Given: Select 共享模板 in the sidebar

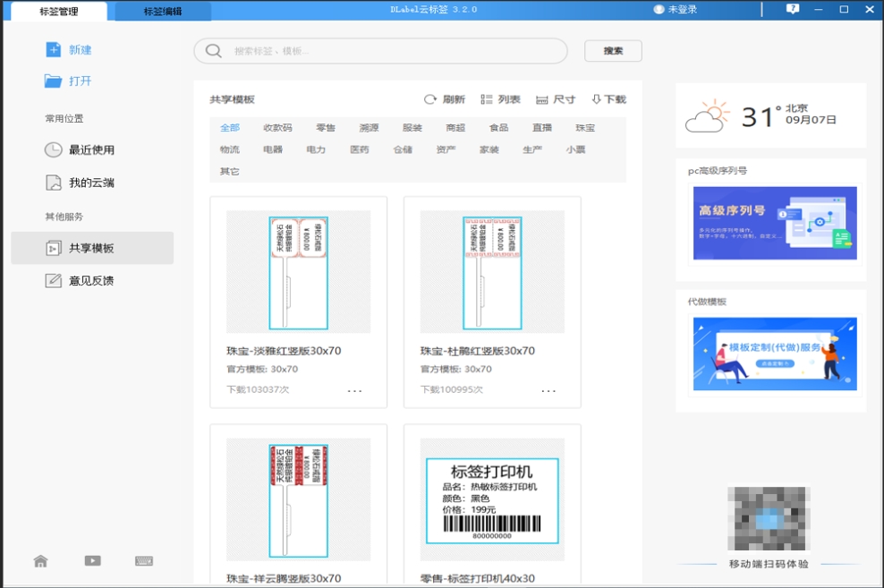Looking at the screenshot, I should (x=92, y=248).
